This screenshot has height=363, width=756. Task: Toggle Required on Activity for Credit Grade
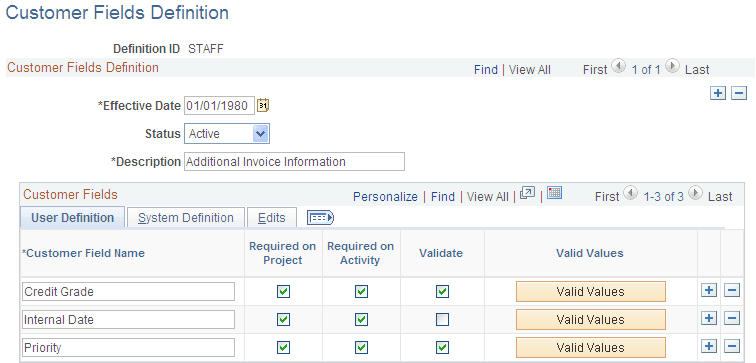pos(361,291)
